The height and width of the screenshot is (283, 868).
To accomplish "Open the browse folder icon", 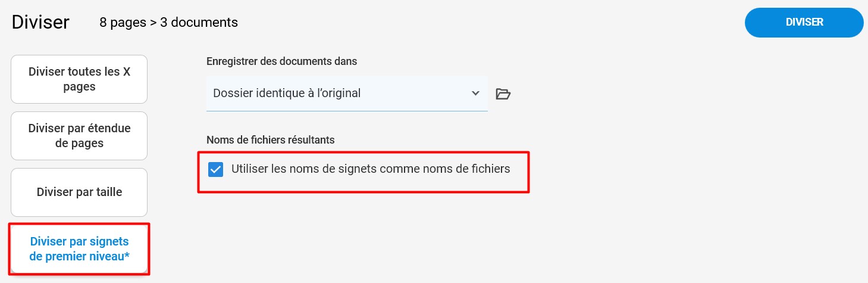I will 503,94.
